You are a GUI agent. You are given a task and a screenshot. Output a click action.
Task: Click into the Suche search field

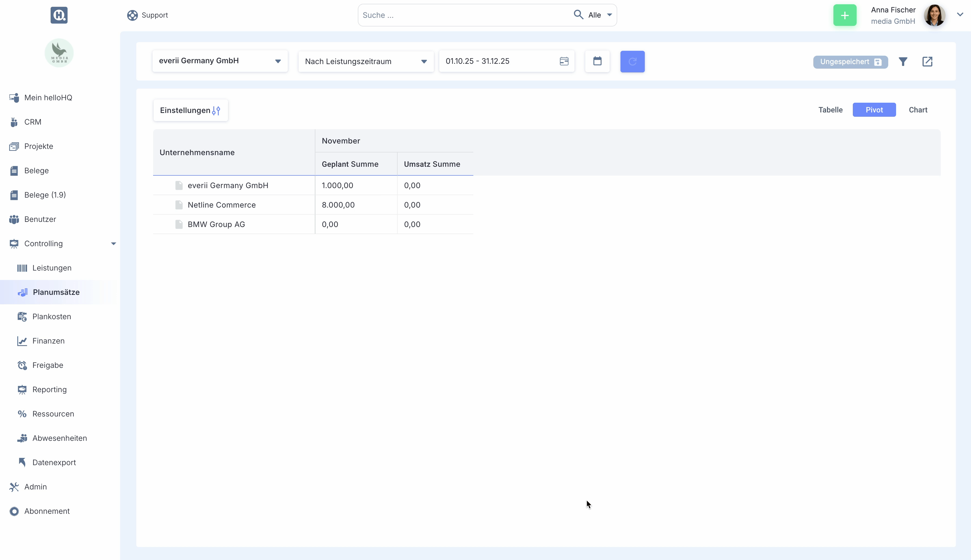[x=464, y=15]
